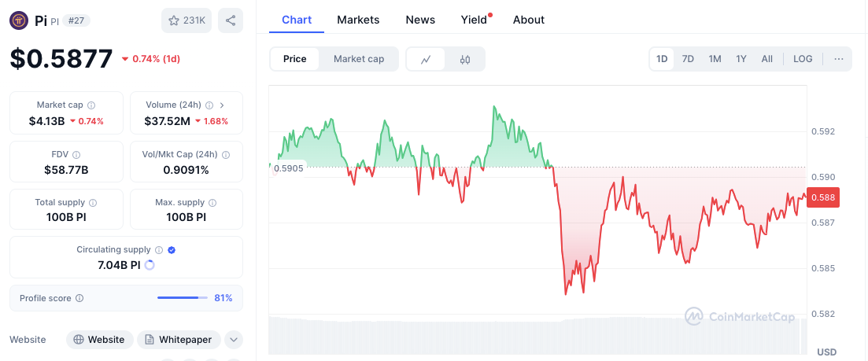868x361 pixels.
Task: Switch to candlestick chart icon
Action: tap(465, 59)
